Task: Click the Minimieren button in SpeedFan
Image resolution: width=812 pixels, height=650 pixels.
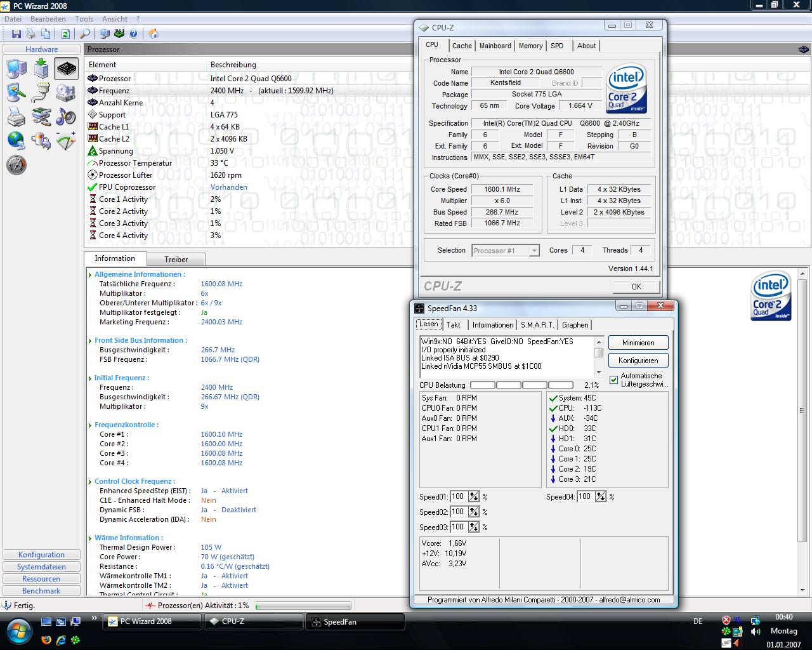Action: [638, 343]
